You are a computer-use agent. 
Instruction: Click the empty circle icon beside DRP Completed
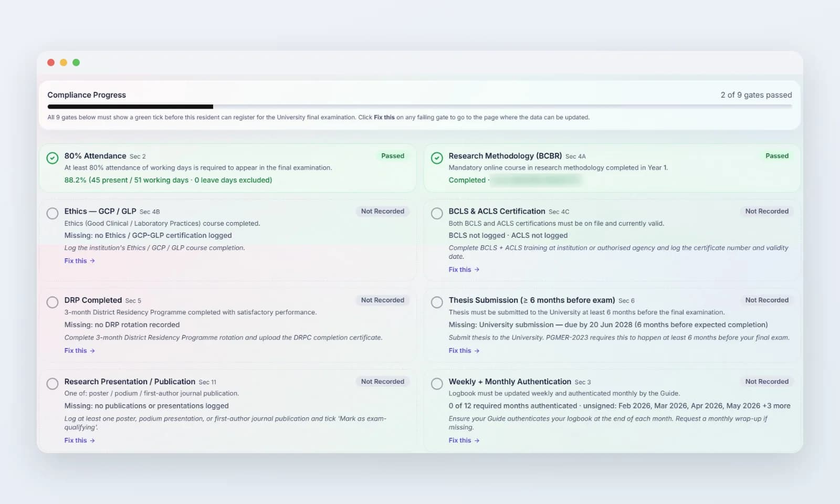pos(52,302)
